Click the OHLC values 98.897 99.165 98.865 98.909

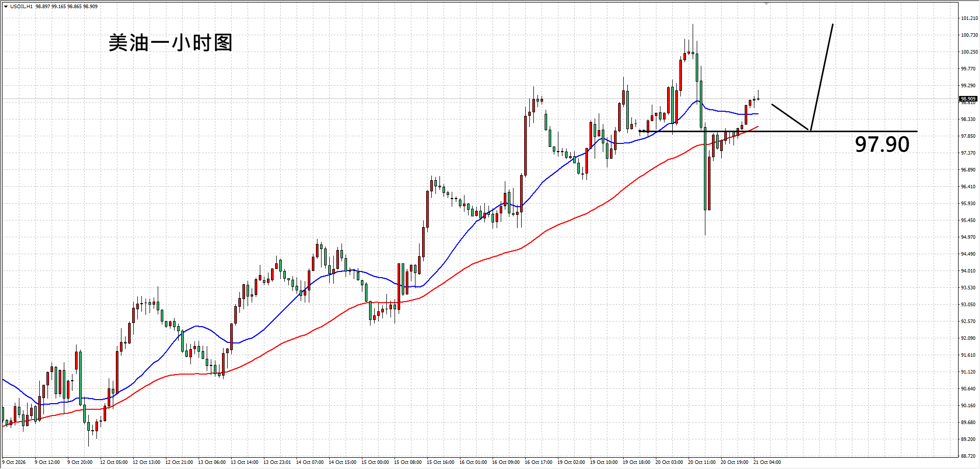tap(66, 7)
